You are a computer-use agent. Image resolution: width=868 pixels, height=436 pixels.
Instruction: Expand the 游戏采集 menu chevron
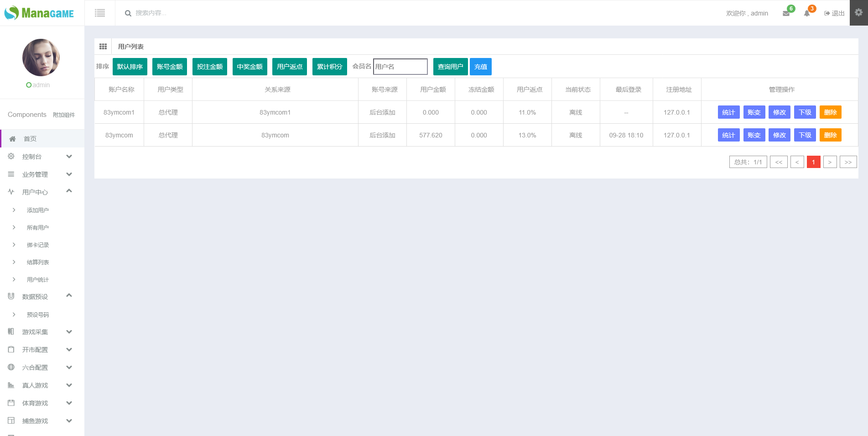click(x=69, y=332)
